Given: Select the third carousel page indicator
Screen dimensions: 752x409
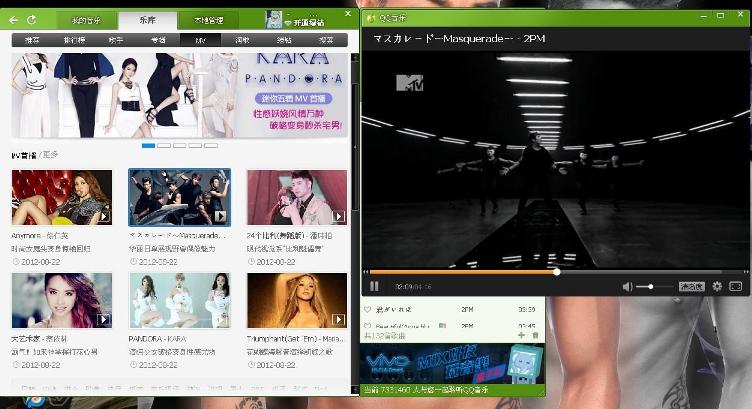Looking at the screenshot, I should click(180, 145).
